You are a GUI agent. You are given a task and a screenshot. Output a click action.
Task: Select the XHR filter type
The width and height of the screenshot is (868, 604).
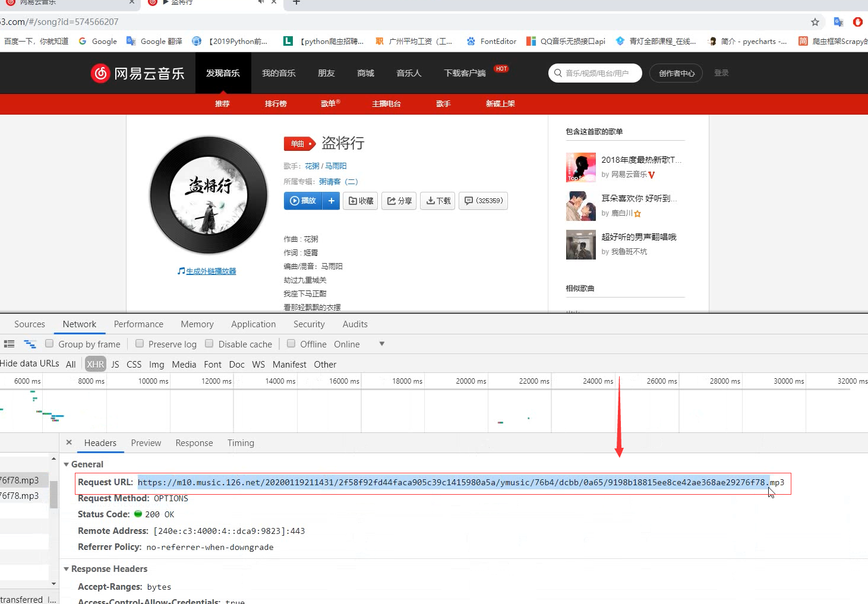click(x=95, y=365)
